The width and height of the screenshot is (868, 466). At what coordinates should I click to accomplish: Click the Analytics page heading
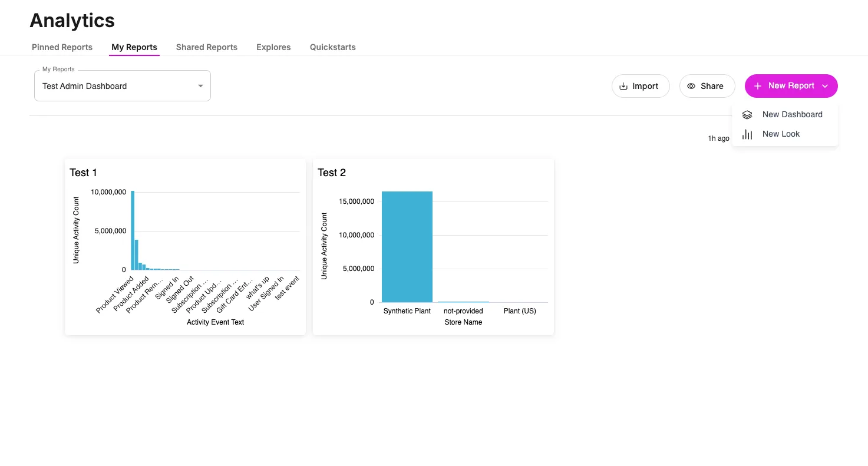(x=72, y=21)
